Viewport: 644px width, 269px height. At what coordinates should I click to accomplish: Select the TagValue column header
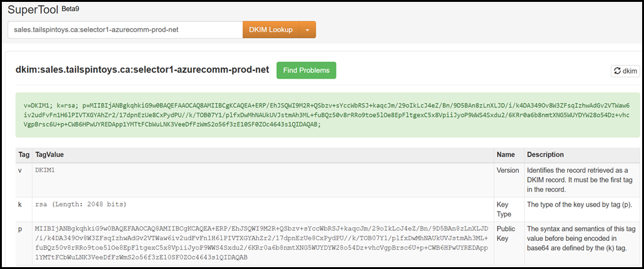[49, 154]
